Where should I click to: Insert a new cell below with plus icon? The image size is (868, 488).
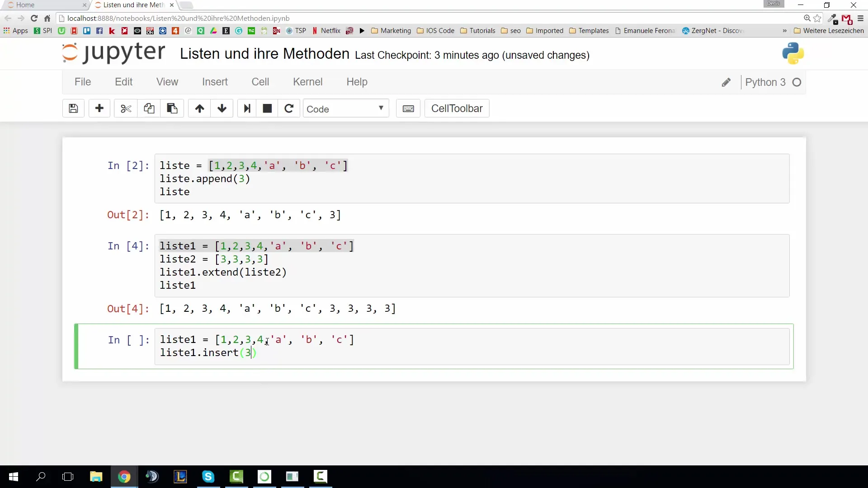tap(99, 108)
